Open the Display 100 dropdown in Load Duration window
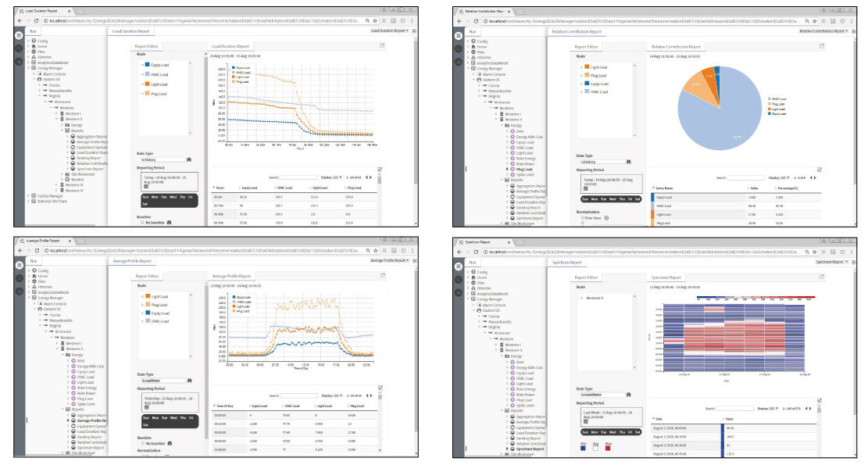Screen dimensions: 868x465 click(331, 177)
